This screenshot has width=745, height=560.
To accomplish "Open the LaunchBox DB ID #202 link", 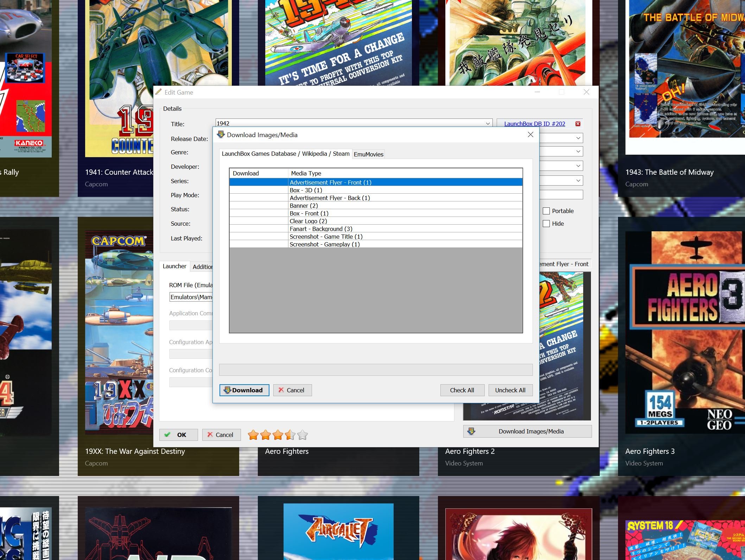I will [x=535, y=124].
